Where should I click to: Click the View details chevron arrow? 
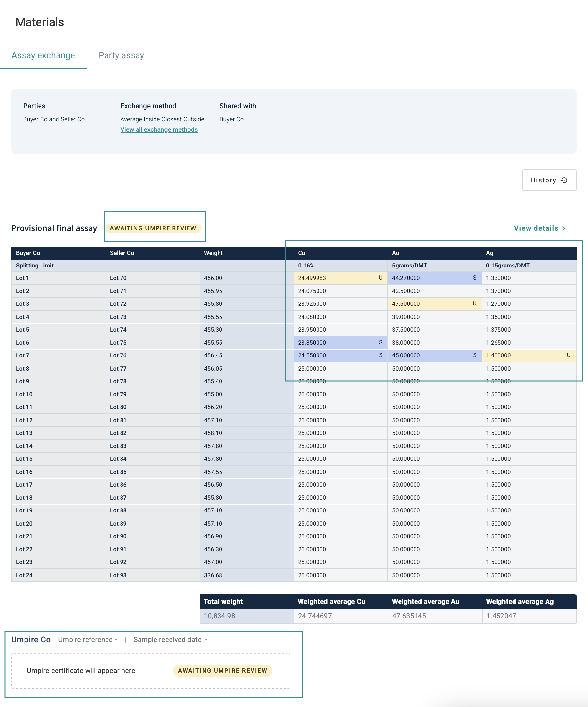[x=564, y=228]
